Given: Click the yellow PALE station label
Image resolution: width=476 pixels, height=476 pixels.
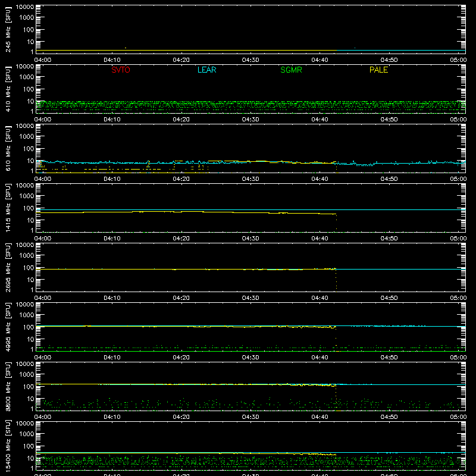Looking at the screenshot, I should click(378, 70).
